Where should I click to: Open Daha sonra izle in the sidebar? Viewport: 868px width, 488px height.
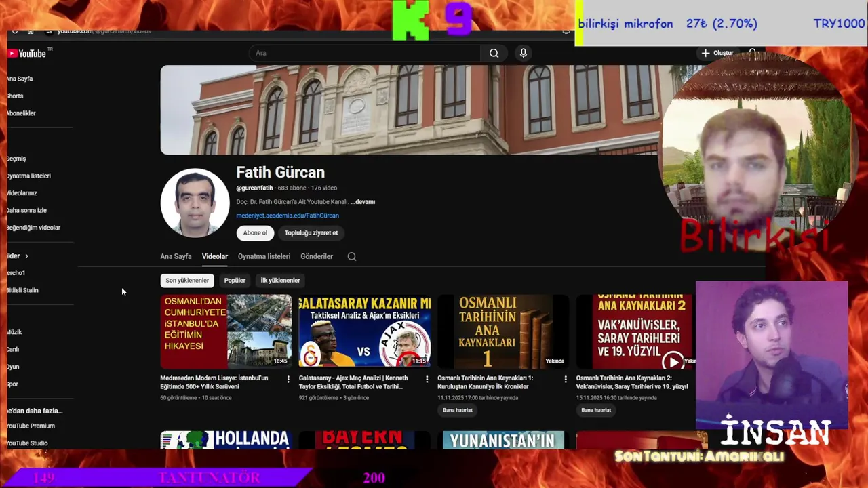coord(27,210)
